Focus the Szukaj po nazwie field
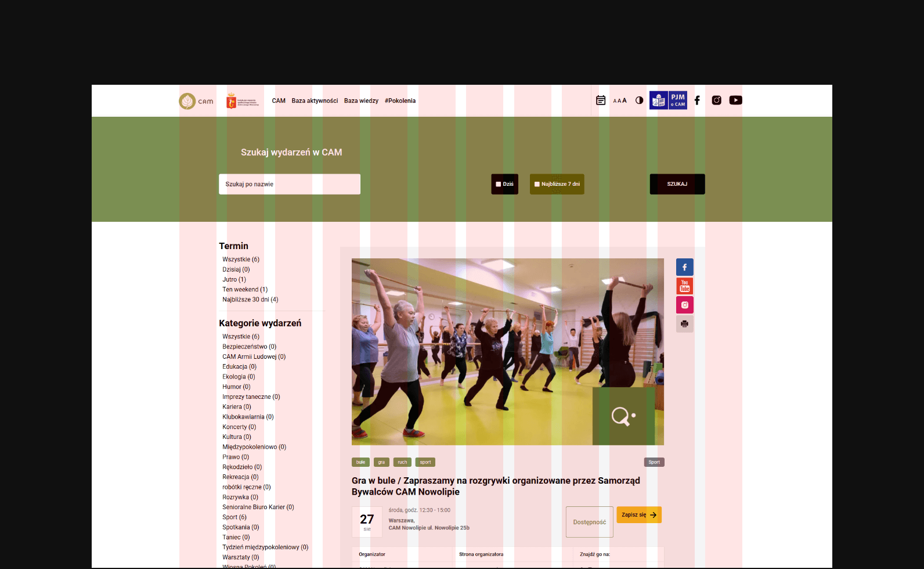 click(289, 184)
